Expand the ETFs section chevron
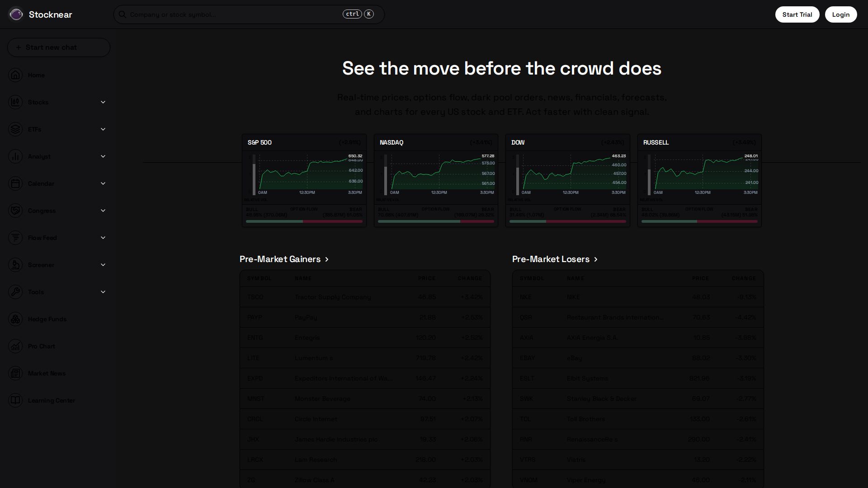 pyautogui.click(x=103, y=129)
